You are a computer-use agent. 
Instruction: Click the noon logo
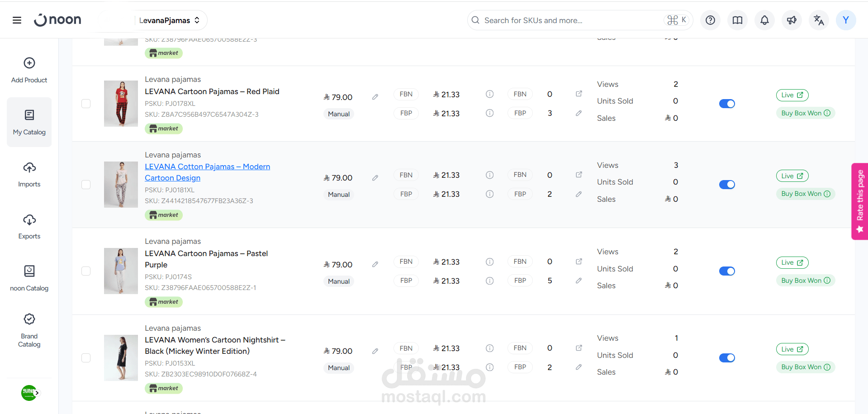click(x=57, y=20)
